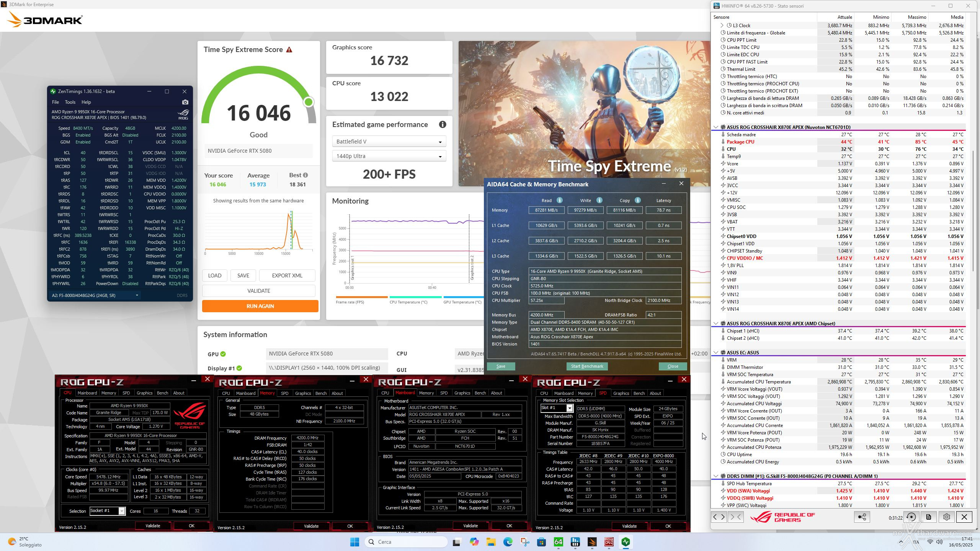Click the taskbar Cerca search box
The image size is (980, 551).
tap(406, 542)
